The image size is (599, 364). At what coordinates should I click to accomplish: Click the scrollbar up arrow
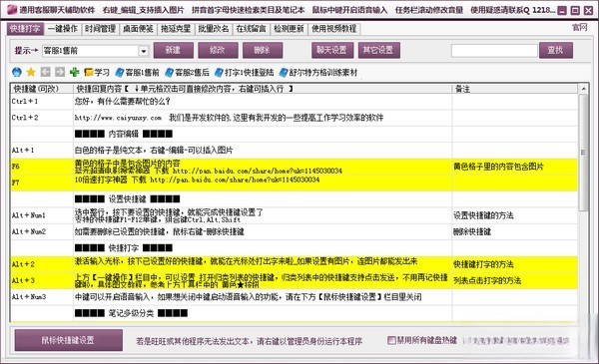point(583,89)
